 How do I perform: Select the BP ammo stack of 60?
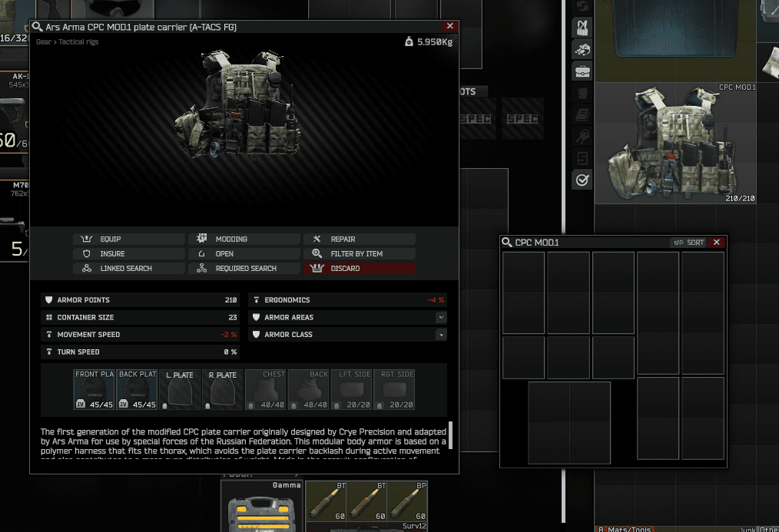[407, 501]
